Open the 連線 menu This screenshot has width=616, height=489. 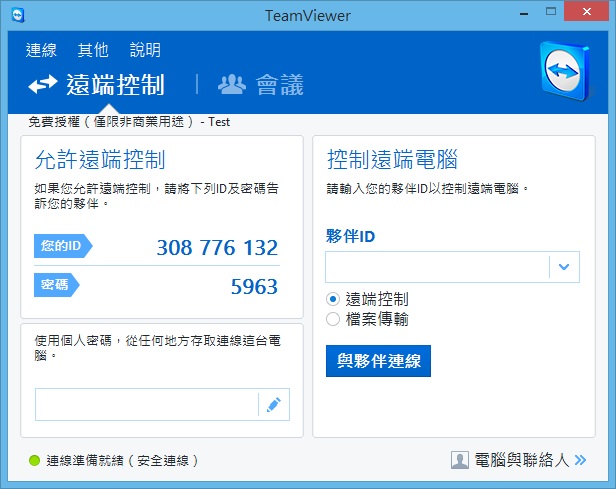(41, 50)
